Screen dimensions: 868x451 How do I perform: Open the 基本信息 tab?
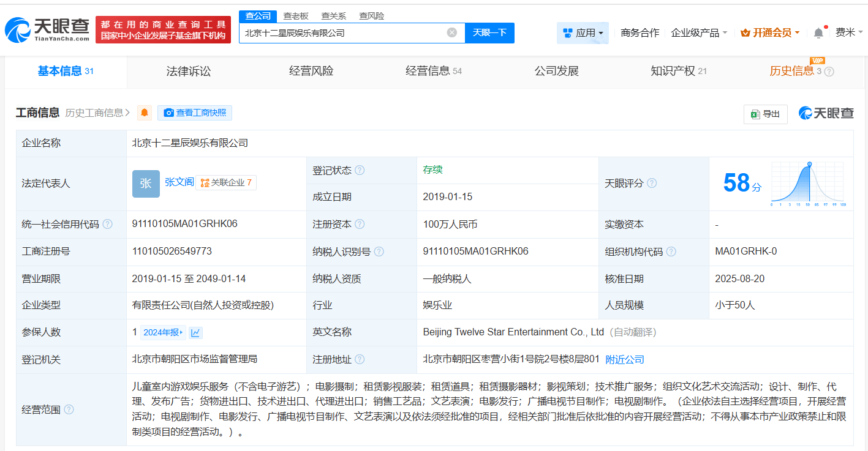(66, 71)
